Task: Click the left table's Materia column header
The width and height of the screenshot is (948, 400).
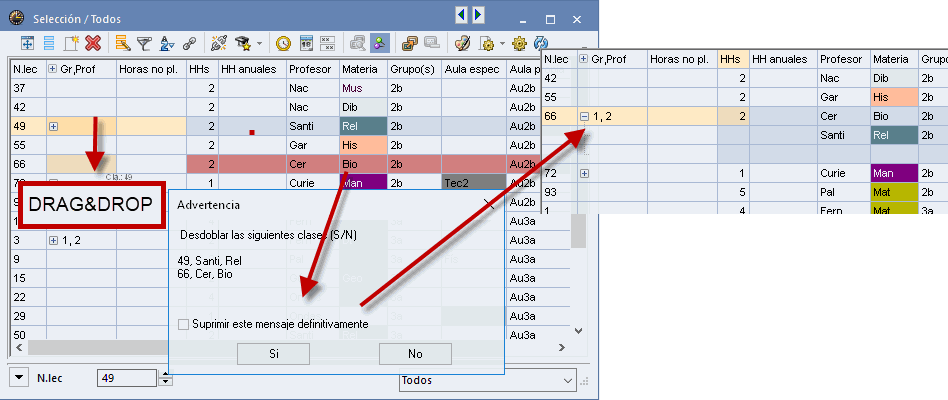Action: pyautogui.click(x=363, y=69)
